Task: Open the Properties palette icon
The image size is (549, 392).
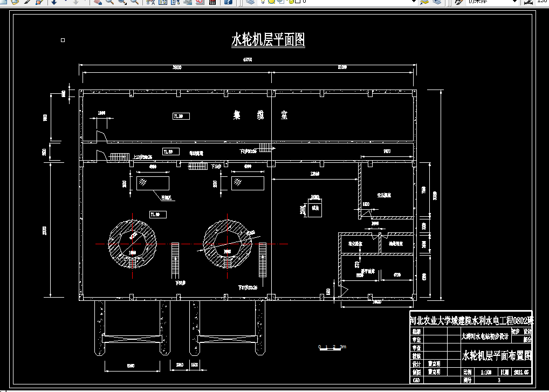Action: click(150, 2)
